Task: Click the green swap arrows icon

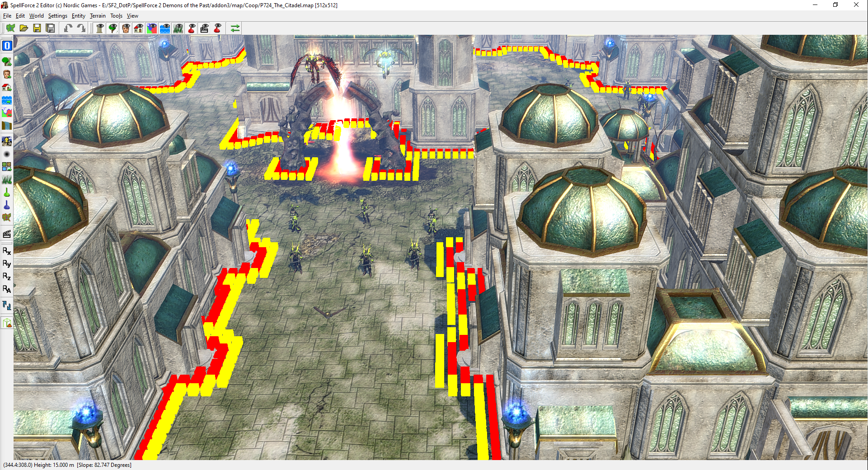Action: coord(235,28)
